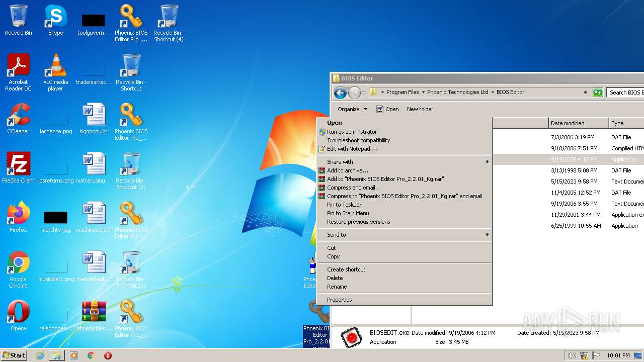Screen dimensions: 644x362
Task: Open the Organize dropdown menu
Action: coord(352,109)
